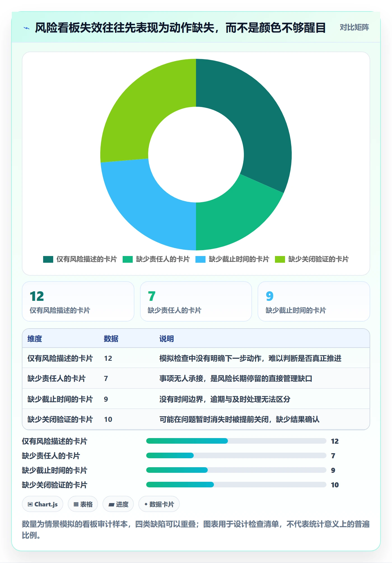The width and height of the screenshot is (392, 563).
Task: Click the 对比矩阵 label in header
Action: pos(354,27)
